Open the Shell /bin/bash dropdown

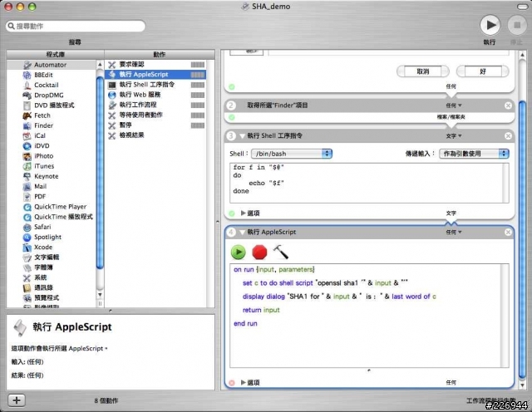(x=292, y=154)
